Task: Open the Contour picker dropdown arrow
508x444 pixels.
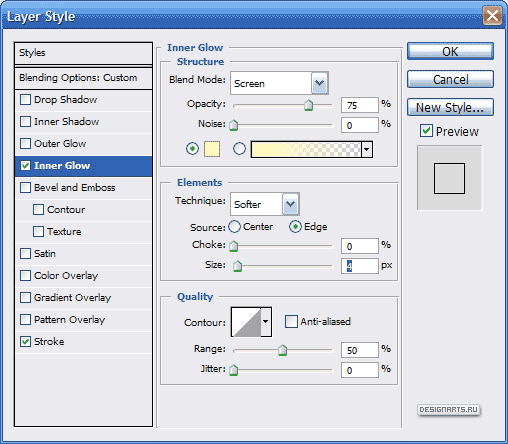Action: point(266,322)
